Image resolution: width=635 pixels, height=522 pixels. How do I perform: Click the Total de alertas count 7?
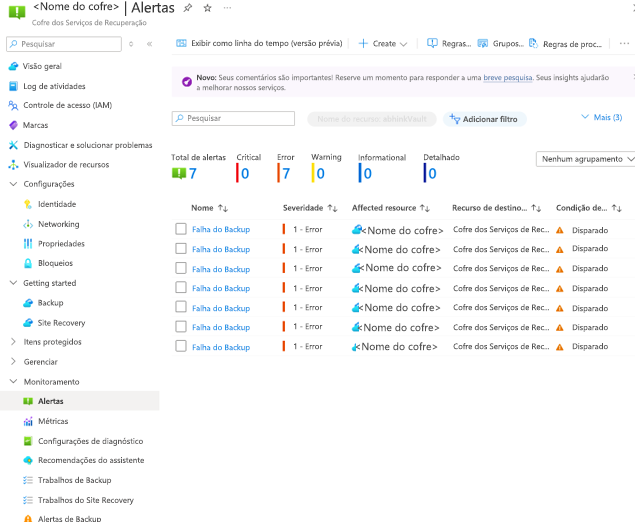point(193,173)
